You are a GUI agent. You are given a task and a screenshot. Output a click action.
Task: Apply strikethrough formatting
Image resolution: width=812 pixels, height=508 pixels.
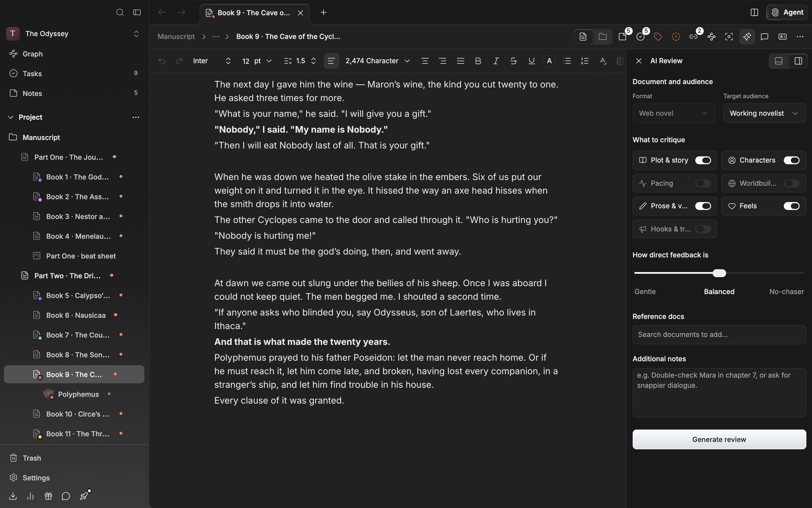[513, 61]
